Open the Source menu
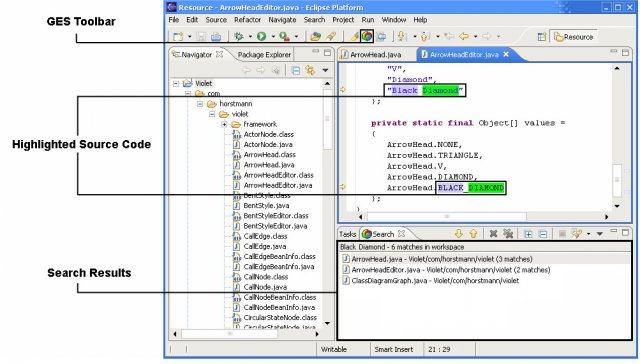Viewport: 640px width, 364px height. click(x=216, y=20)
